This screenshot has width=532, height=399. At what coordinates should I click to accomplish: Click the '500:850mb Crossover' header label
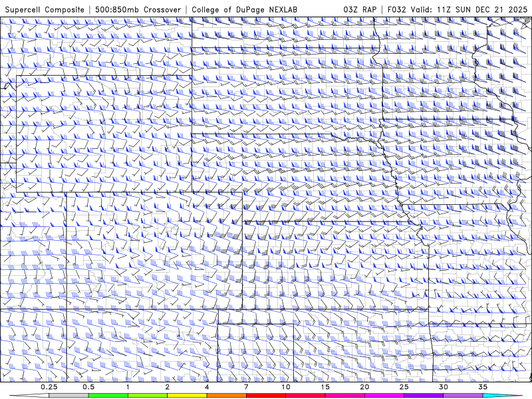(138, 9)
